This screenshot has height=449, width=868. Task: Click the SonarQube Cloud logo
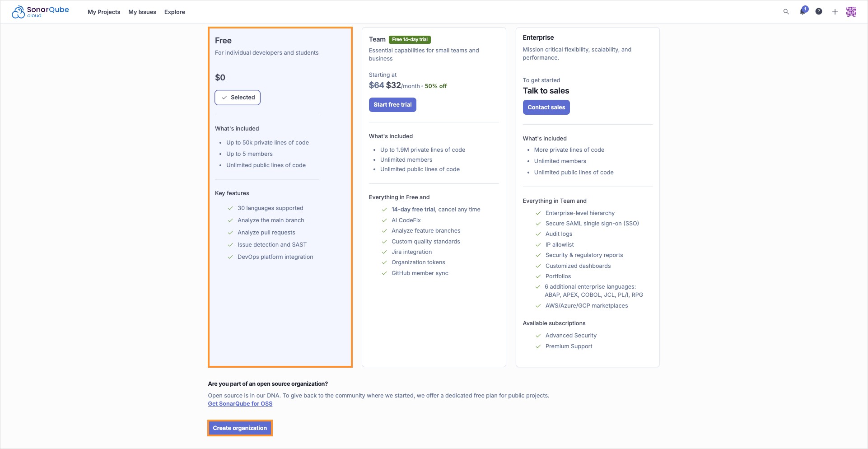pos(40,12)
